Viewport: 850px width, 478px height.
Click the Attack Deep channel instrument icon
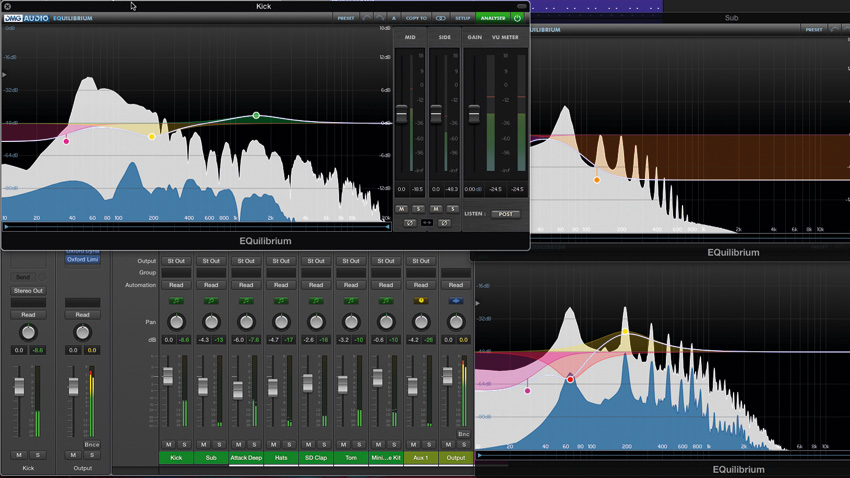pos(246,301)
